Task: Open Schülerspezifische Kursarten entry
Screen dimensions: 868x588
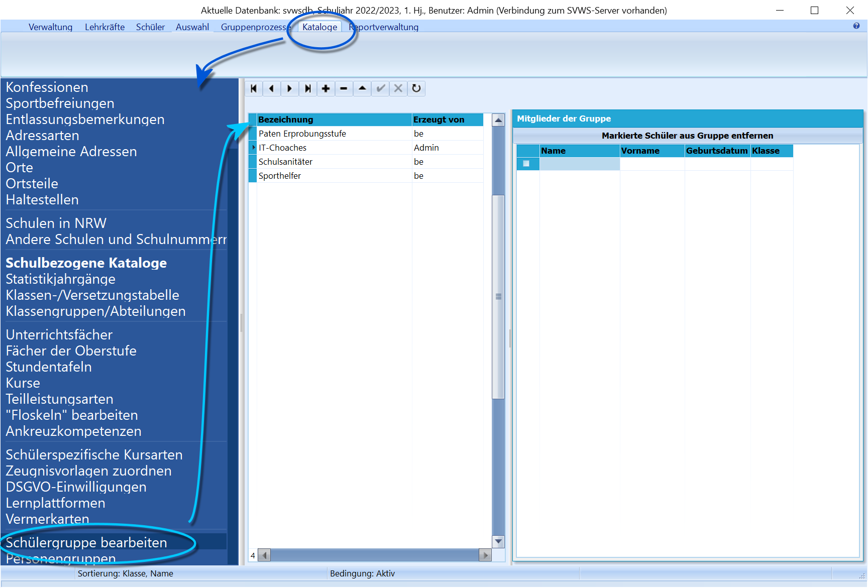Action: [94, 455]
